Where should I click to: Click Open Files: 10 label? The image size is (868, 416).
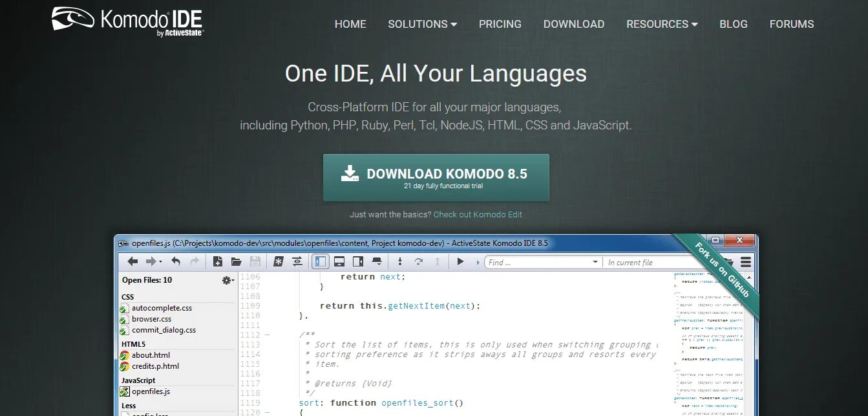147,280
